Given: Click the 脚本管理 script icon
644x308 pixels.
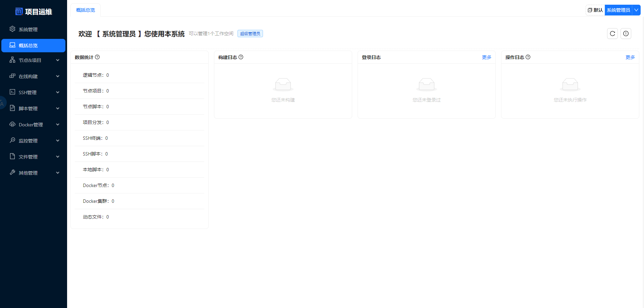Looking at the screenshot, I should coord(12,108).
